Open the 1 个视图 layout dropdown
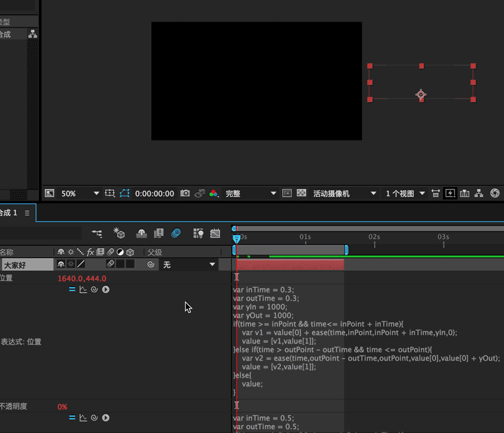504x433 pixels. point(405,193)
